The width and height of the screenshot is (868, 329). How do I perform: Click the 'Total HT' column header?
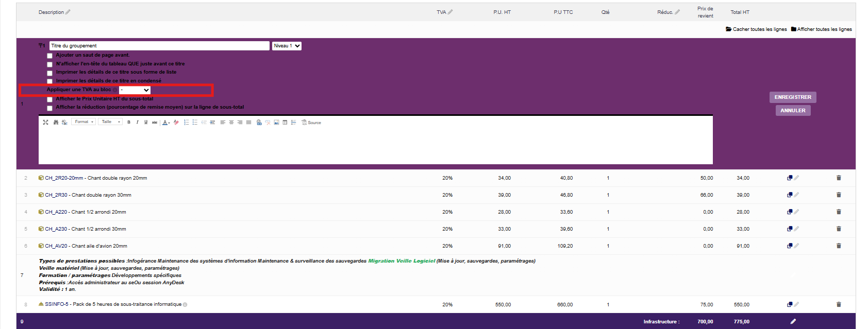pos(740,12)
